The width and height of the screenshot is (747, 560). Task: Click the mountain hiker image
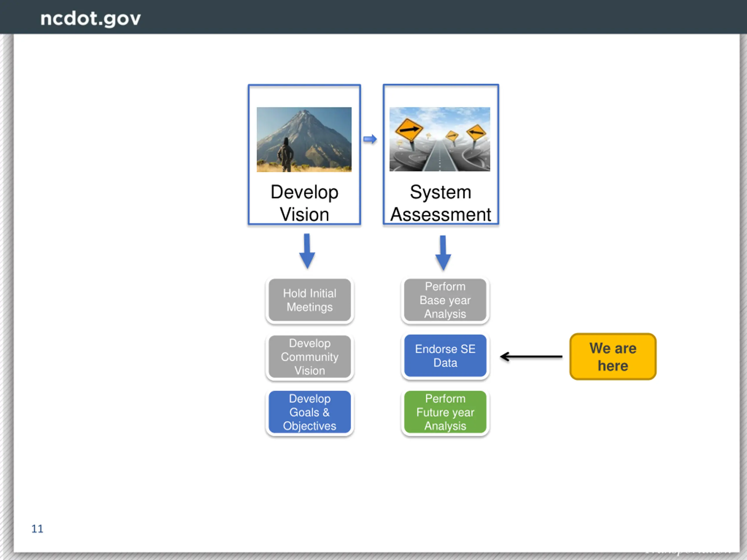[304, 139]
